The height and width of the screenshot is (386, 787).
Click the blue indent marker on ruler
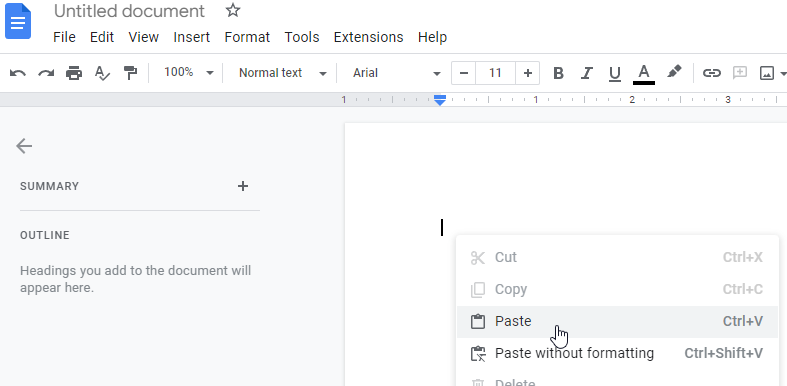click(440, 100)
